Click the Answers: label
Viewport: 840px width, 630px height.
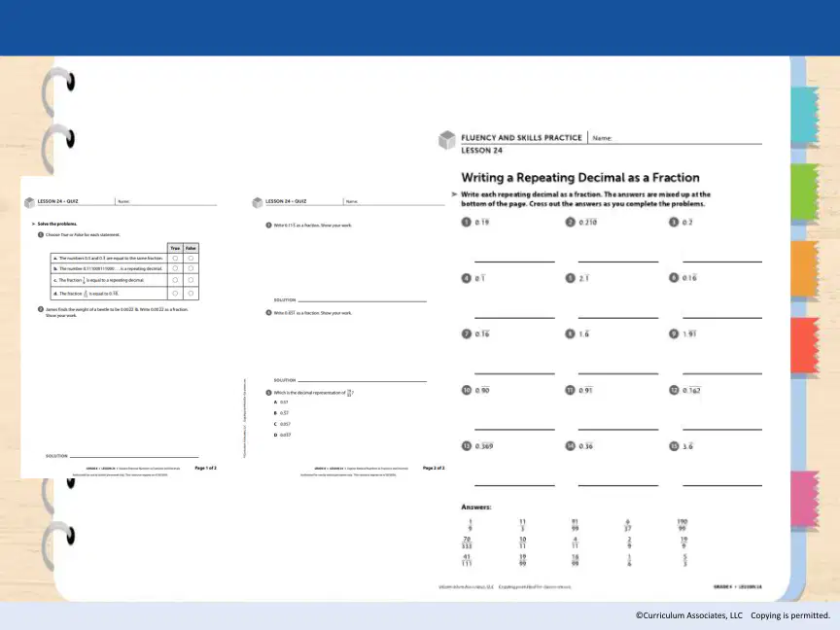476,507
